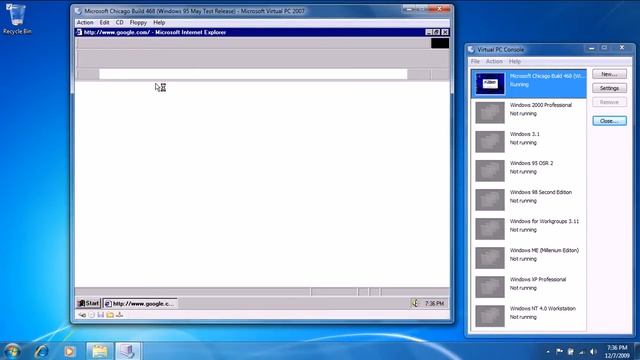Click Internet Explorer title bar page icon
The height and width of the screenshot is (360, 640).
[79, 32]
